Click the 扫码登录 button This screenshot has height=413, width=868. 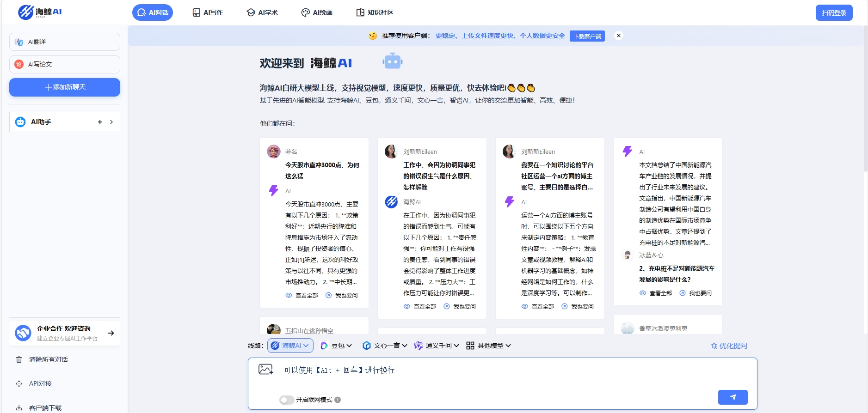834,12
